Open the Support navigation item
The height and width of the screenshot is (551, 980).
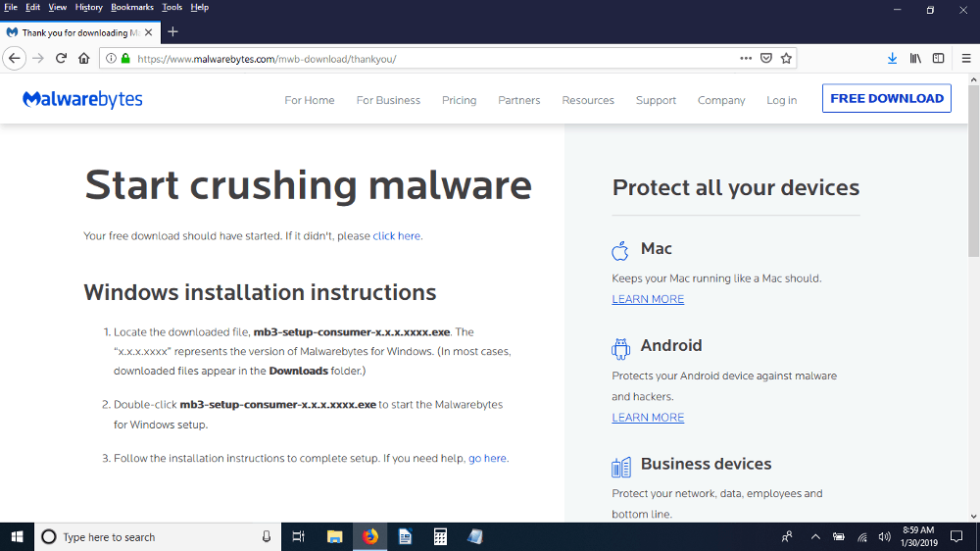point(656,100)
